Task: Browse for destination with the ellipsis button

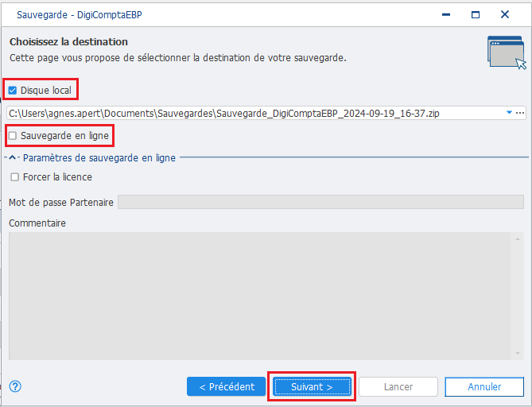Action: point(520,113)
